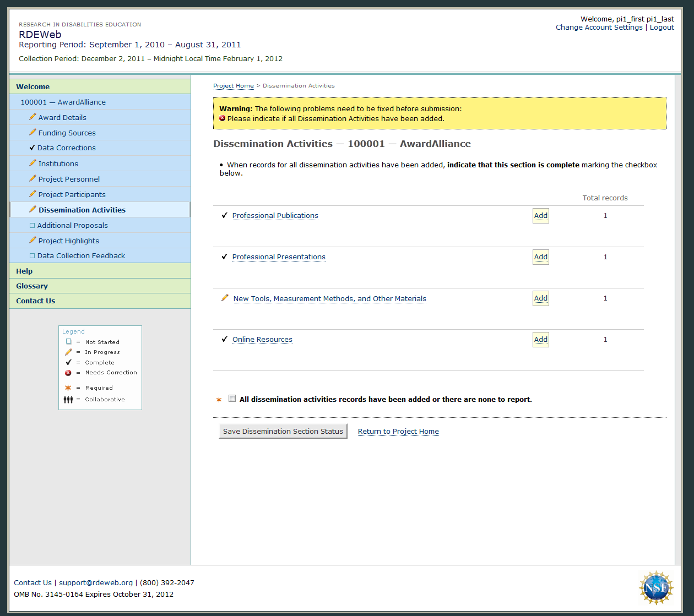Open Change Account Settings
The width and height of the screenshot is (694, 616).
pos(599,28)
